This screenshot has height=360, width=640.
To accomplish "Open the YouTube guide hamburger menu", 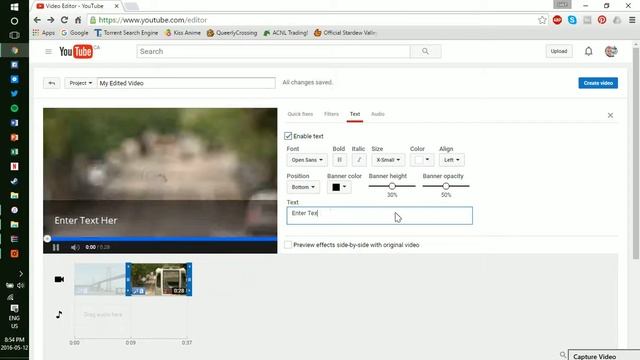I will point(49,51).
